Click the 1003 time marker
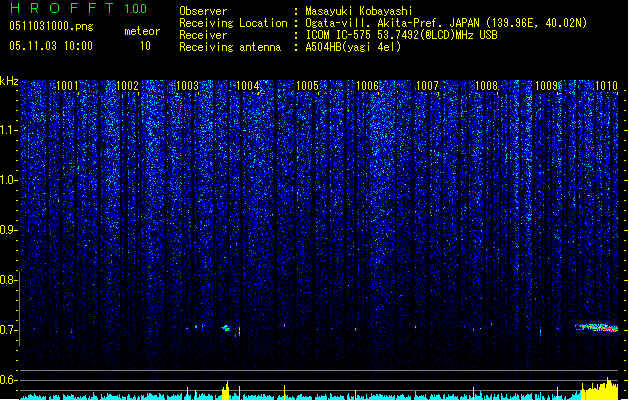 coord(187,86)
